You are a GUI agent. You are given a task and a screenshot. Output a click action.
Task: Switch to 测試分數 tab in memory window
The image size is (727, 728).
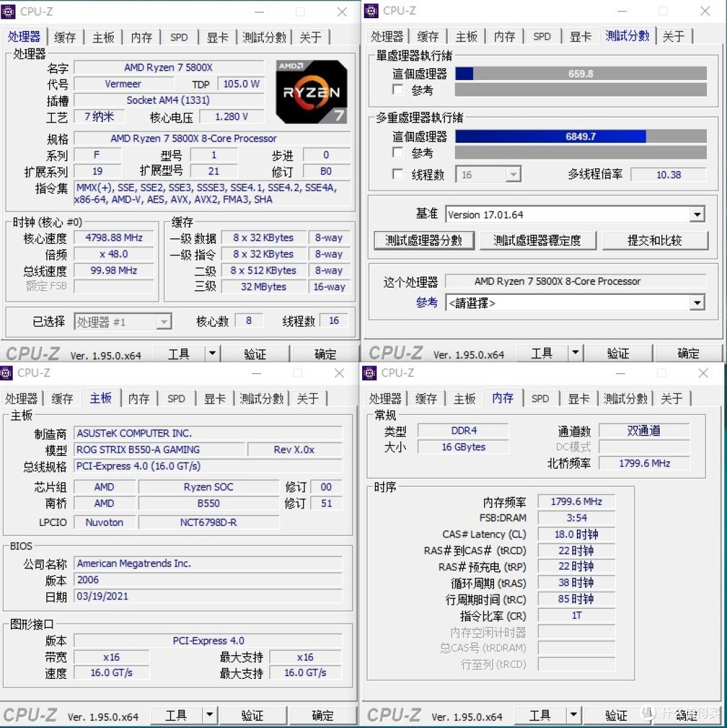click(625, 399)
